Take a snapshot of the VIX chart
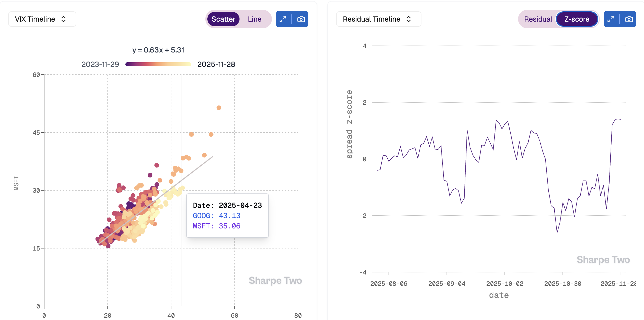644x320 pixels. tap(301, 19)
